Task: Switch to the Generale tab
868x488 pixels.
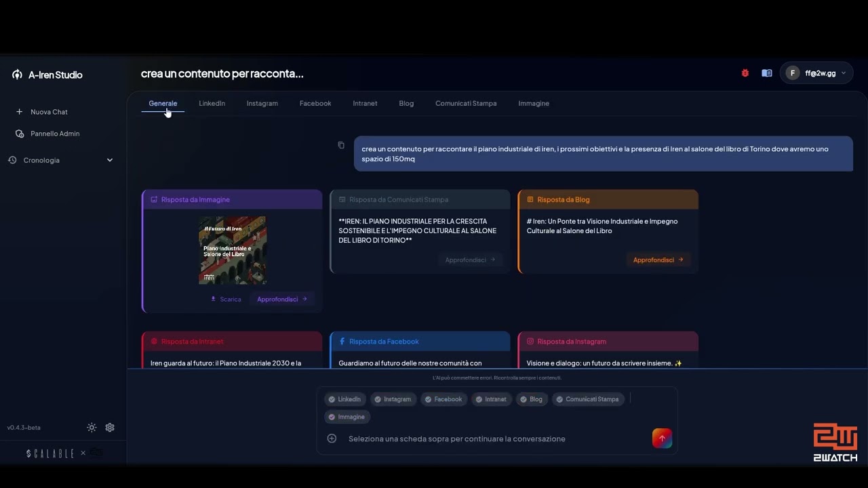Action: coord(163,103)
